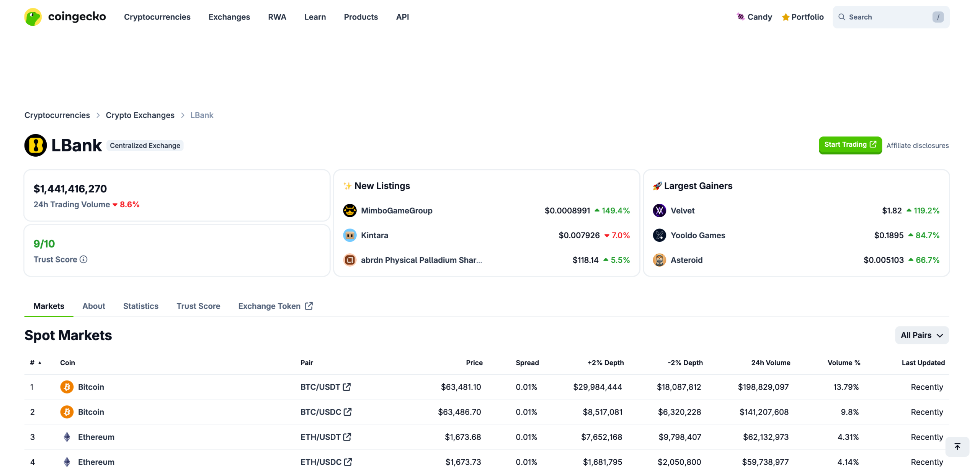This screenshot has height=472, width=980.
Task: Sort by the Pair column header
Action: click(x=307, y=363)
